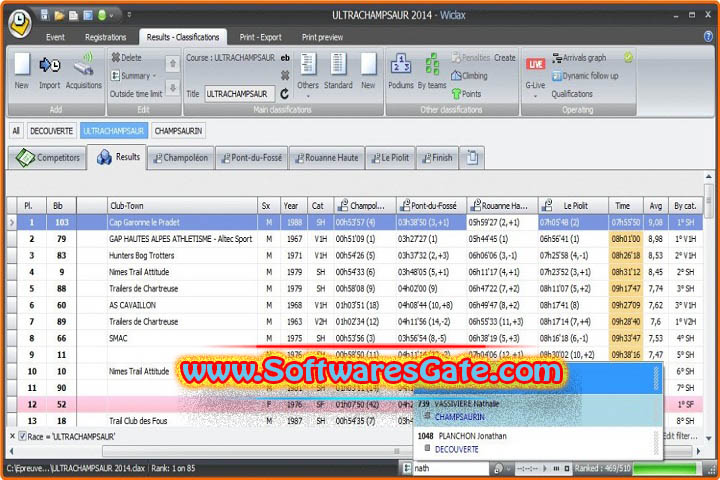The height and width of the screenshot is (480, 720).
Task: Click Outside time limit option
Action: pyautogui.click(x=136, y=94)
